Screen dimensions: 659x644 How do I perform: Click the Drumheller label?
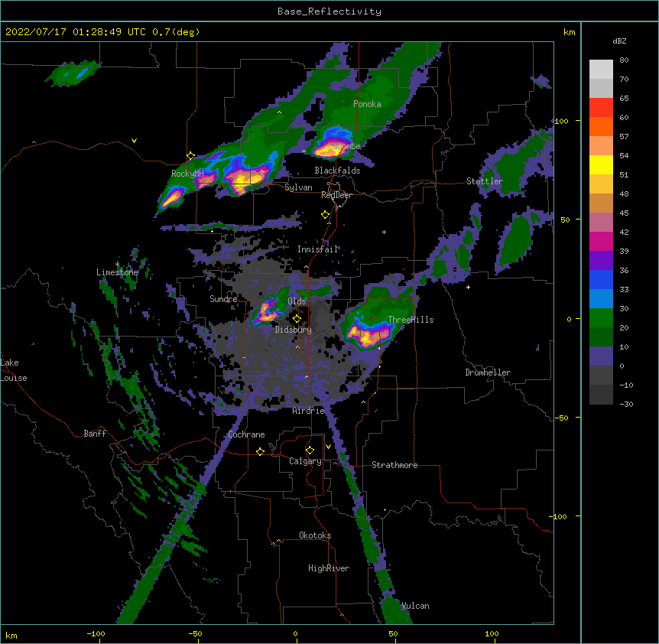(488, 372)
